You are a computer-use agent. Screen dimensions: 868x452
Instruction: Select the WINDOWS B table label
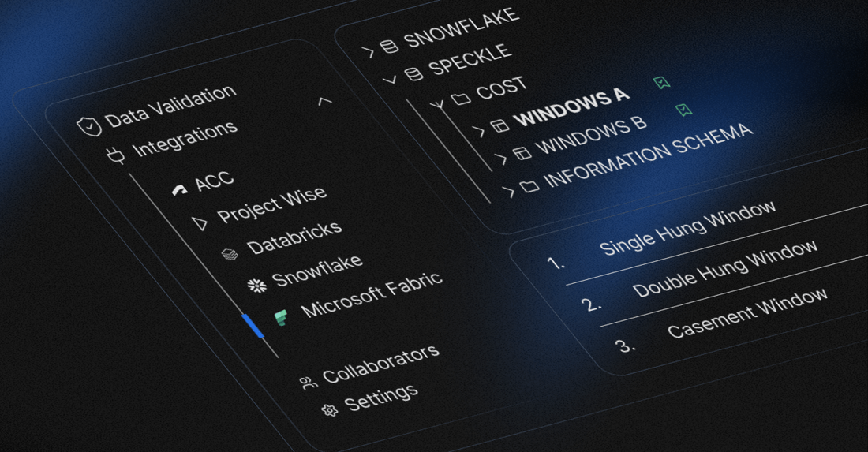593,136
